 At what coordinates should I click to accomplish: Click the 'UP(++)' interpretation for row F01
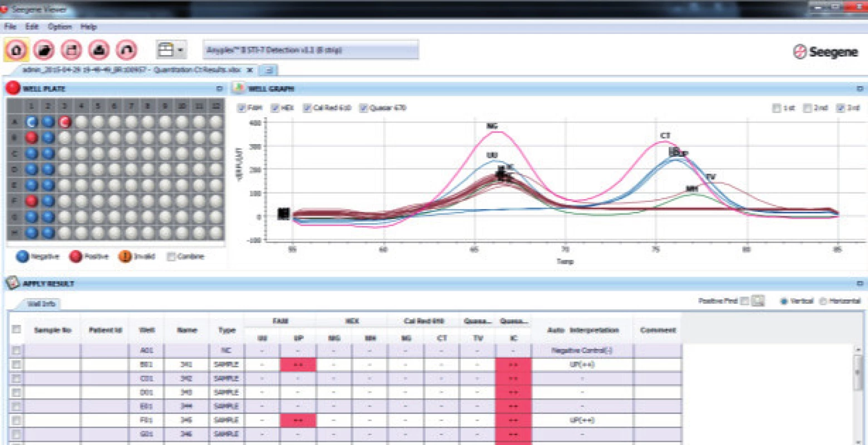click(582, 420)
